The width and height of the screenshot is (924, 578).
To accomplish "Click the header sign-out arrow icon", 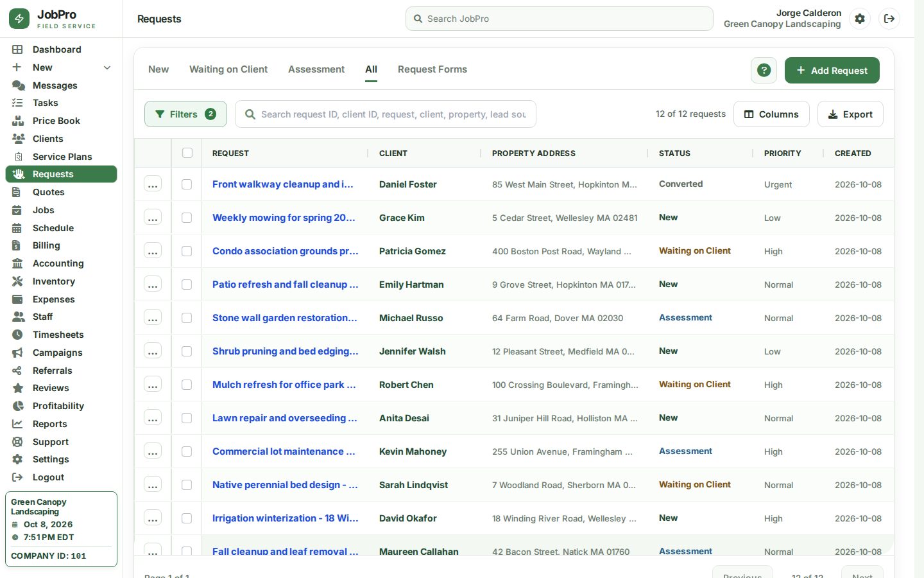I will [x=889, y=19].
